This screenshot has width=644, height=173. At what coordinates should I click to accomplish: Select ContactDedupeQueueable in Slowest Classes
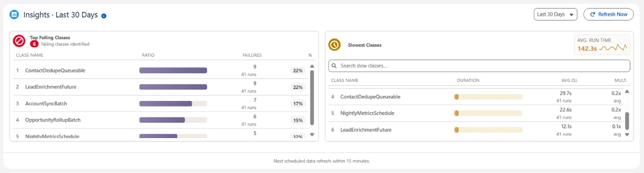pos(370,97)
